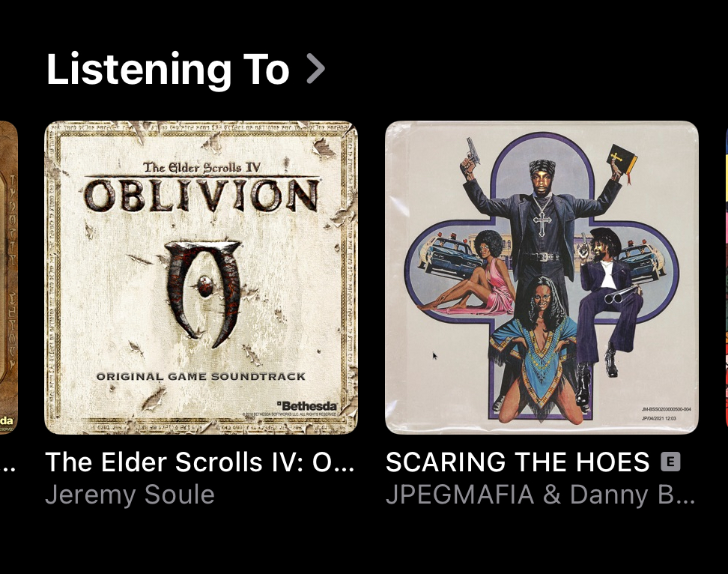
Task: Click the OBLIVION title lettering on cover
Action: [201, 195]
